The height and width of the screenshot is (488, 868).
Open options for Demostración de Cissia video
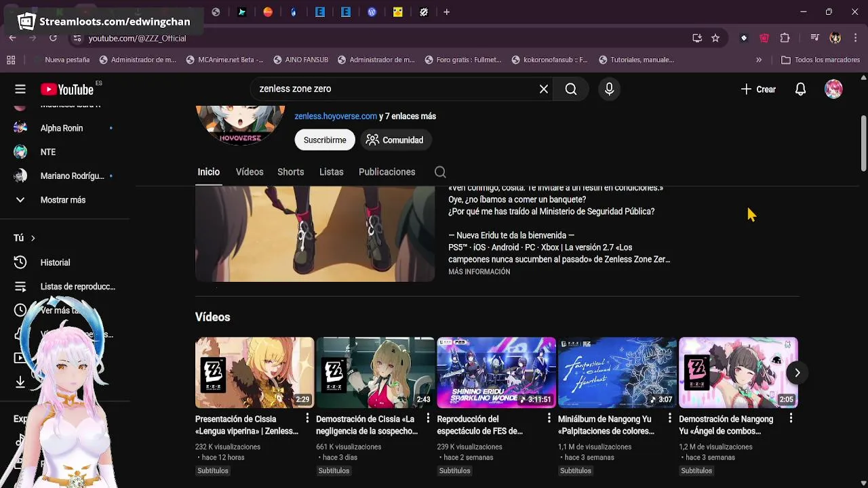point(428,418)
